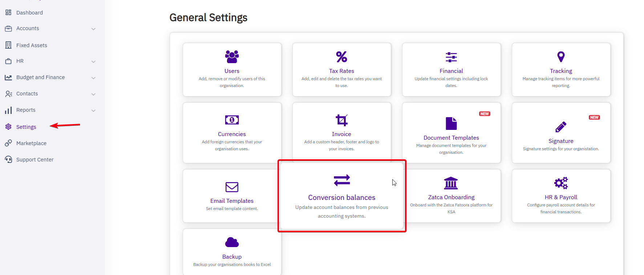This screenshot has height=275, width=644.
Task: Expand the Contacts sidebar chevron
Action: tap(93, 94)
